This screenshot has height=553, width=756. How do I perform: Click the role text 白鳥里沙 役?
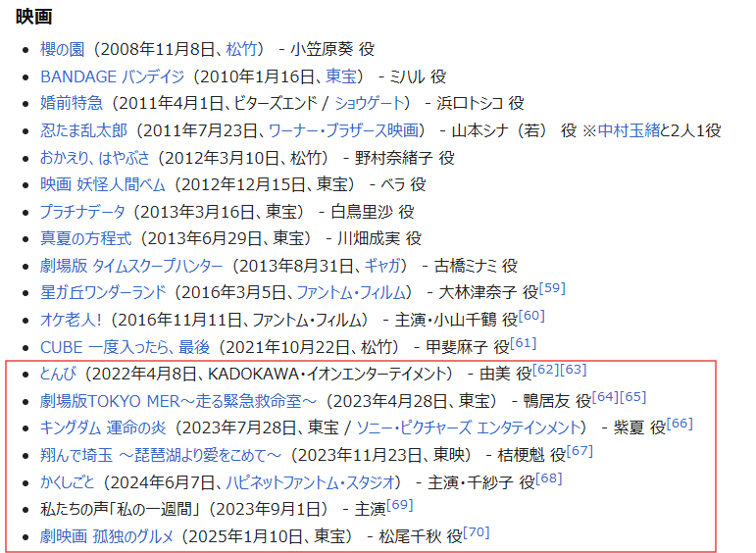coord(373,212)
